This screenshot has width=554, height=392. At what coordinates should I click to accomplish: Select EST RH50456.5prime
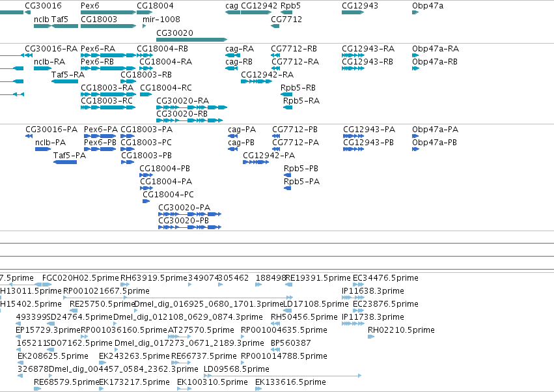tap(275, 324)
